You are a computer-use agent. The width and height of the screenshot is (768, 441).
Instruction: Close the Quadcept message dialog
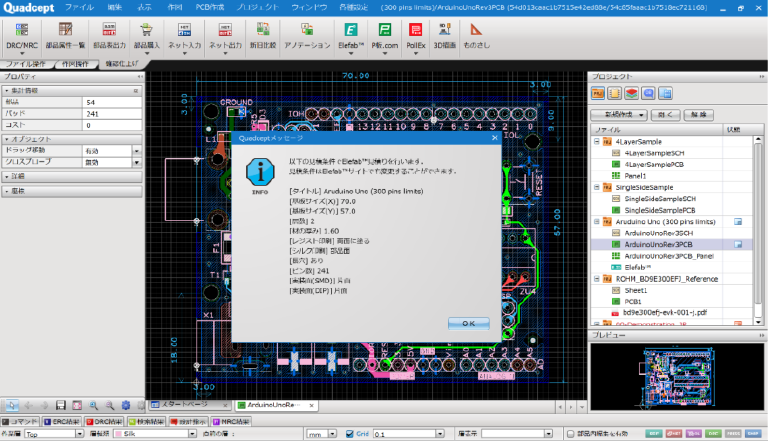[495, 138]
